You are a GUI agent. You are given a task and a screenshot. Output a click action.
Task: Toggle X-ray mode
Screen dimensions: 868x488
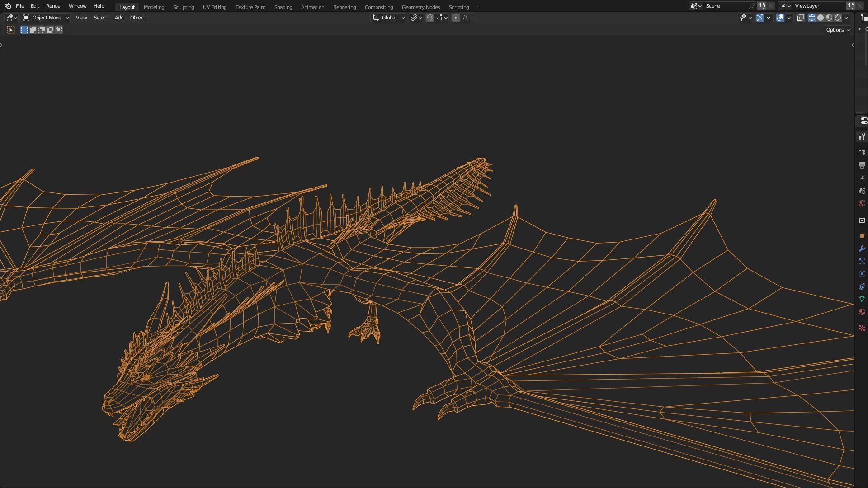pyautogui.click(x=800, y=18)
